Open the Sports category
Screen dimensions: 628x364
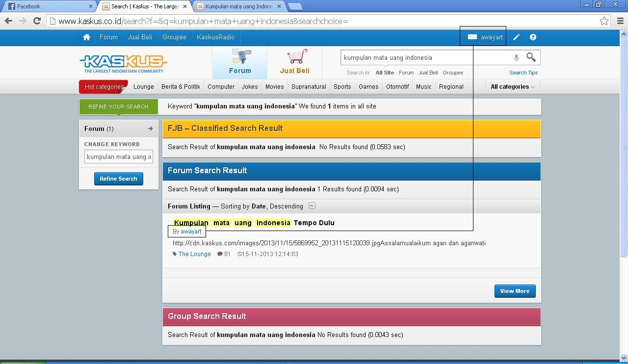(x=342, y=87)
